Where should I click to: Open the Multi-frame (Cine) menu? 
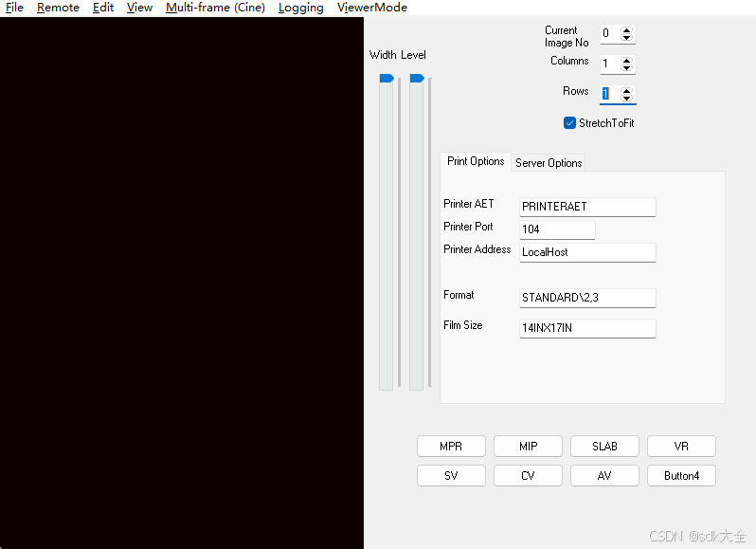215,8
